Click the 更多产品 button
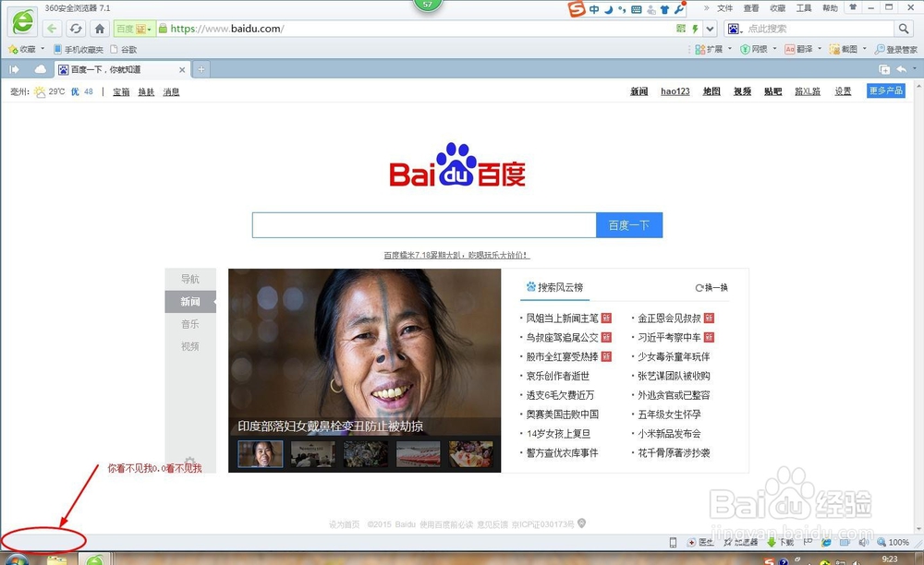 click(x=886, y=90)
